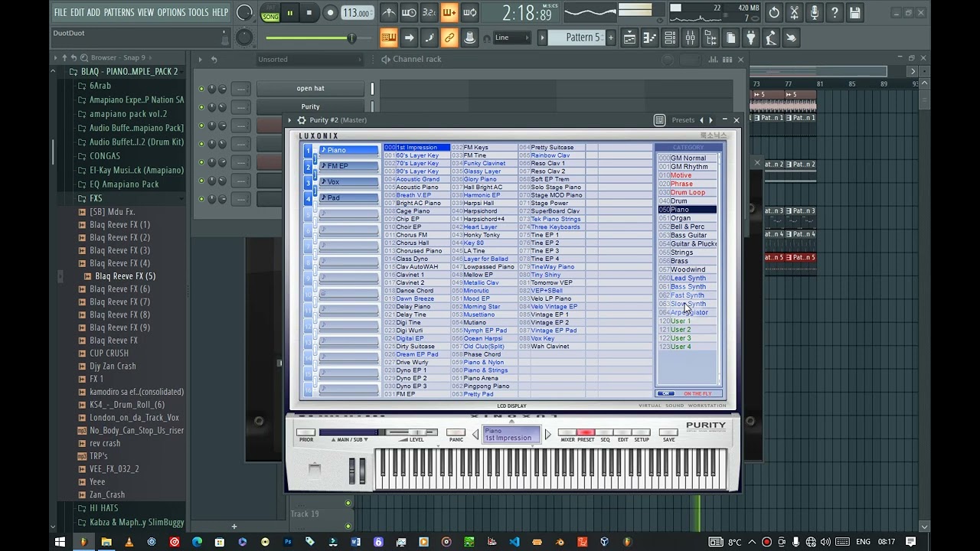Toggle the Purity PRESET mode button
980x551 pixels.
click(x=586, y=433)
